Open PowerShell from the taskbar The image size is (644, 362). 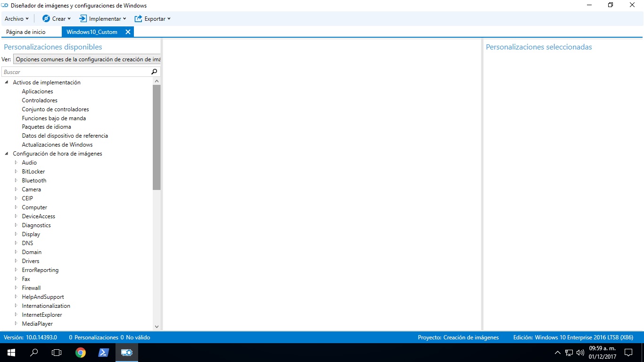[104, 353]
